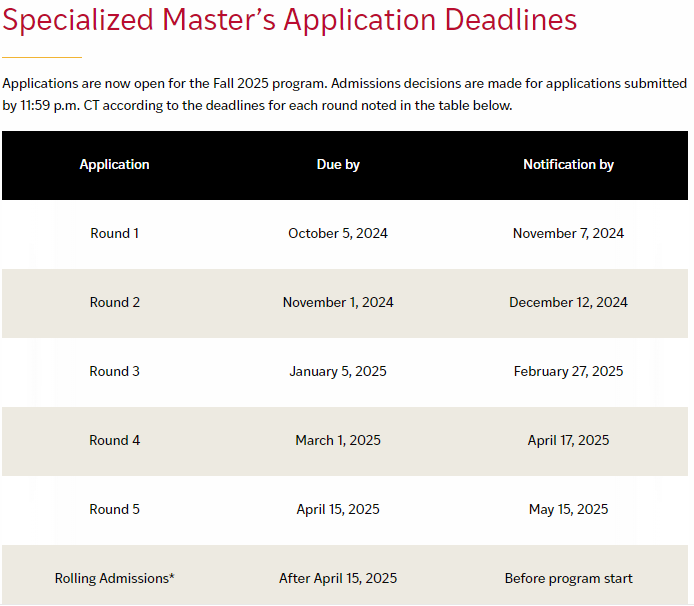Viewport: 694px width, 606px height.
Task: Select the Round 5 row label
Action: pos(115,509)
